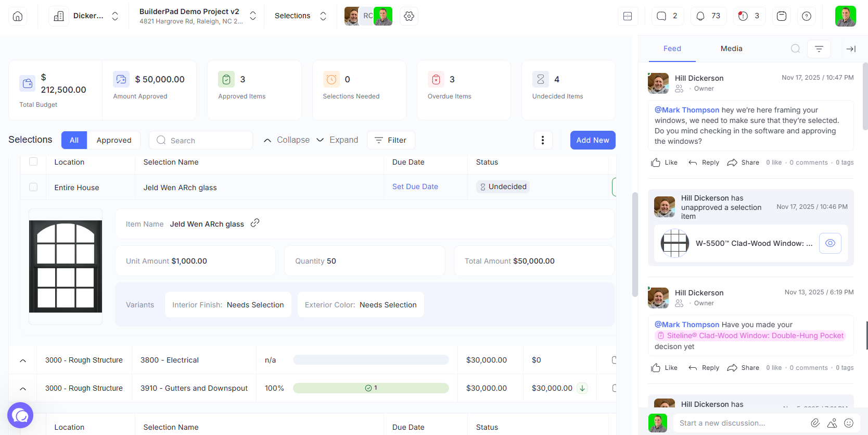Image resolution: width=868 pixels, height=435 pixels.
Task: Click the home icon in top bar
Action: coord(18,16)
